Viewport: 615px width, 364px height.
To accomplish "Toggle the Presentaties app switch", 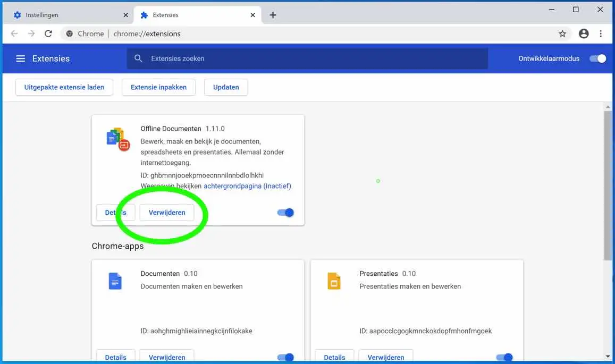I will (x=504, y=357).
